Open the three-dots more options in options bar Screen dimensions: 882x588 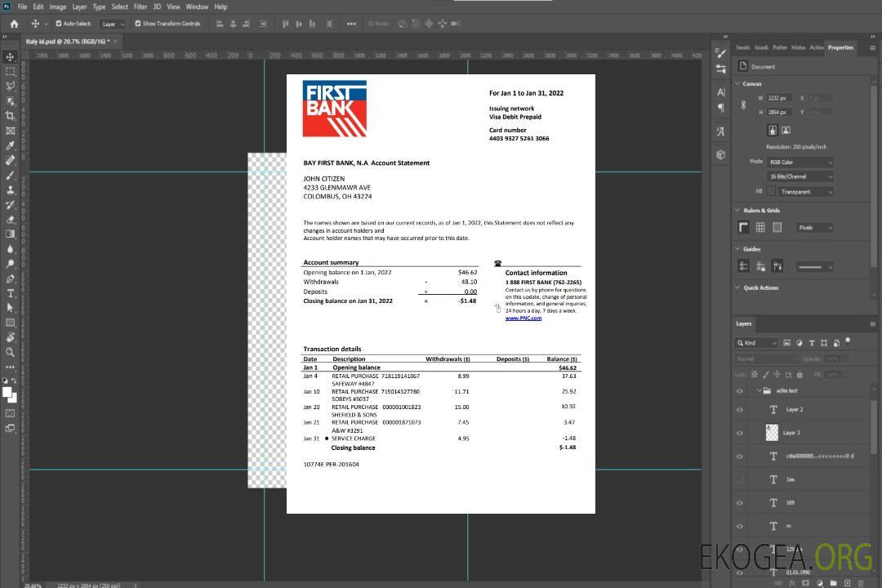[x=351, y=24]
